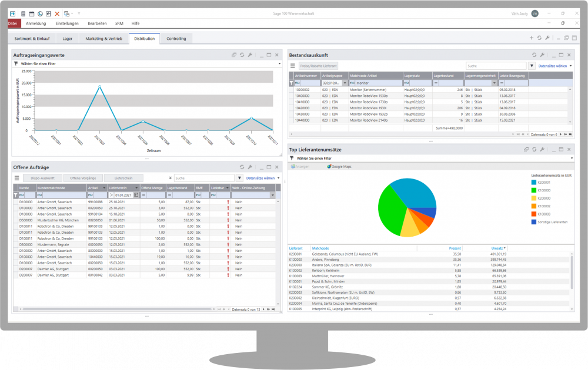
Task: Click the Suche field in Bestandsauskunft
Action: (496, 66)
